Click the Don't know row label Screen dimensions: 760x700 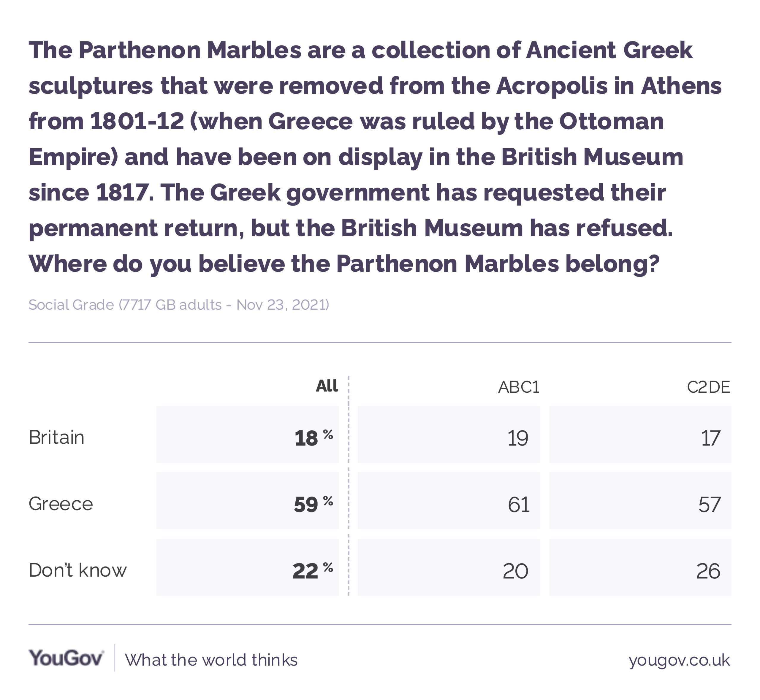pos(78,570)
